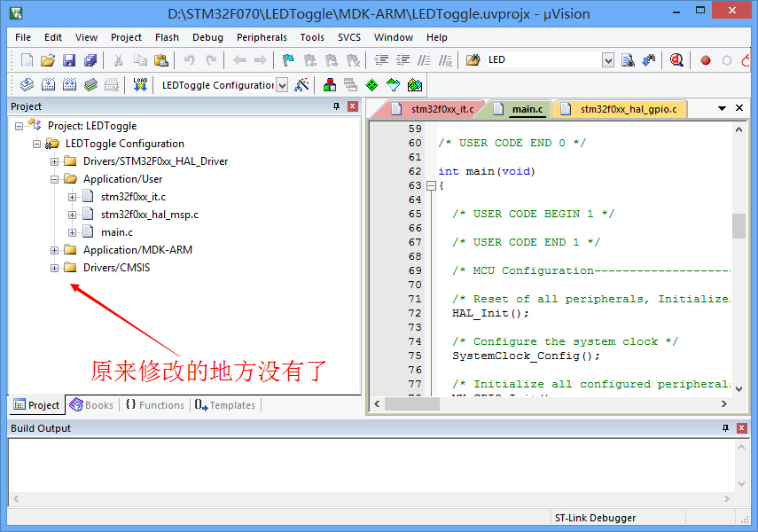Screen dimensions: 758x532
Task: Build target files
Action: 48,85
